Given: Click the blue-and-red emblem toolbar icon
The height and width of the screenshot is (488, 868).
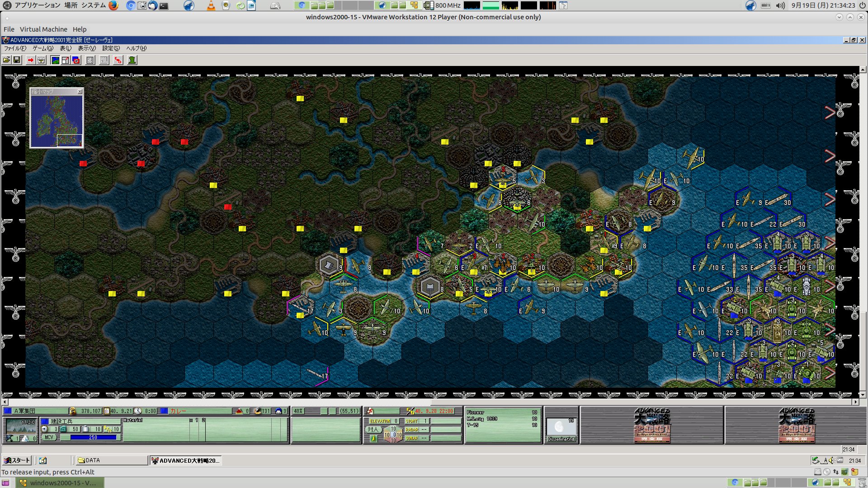Looking at the screenshot, I should 76,60.
